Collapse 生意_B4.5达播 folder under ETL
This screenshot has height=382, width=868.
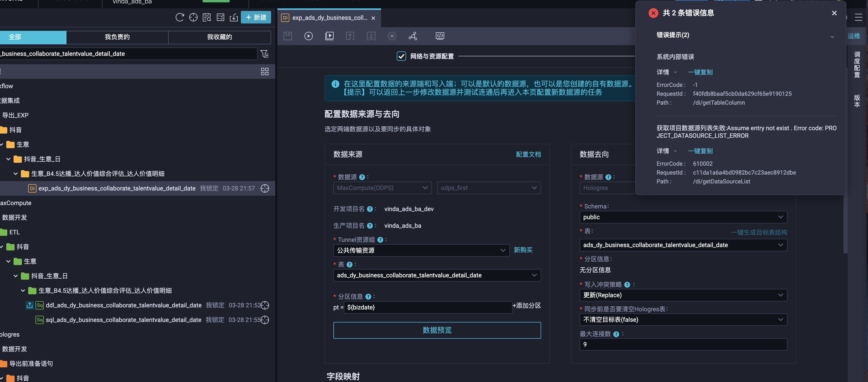(x=23, y=291)
